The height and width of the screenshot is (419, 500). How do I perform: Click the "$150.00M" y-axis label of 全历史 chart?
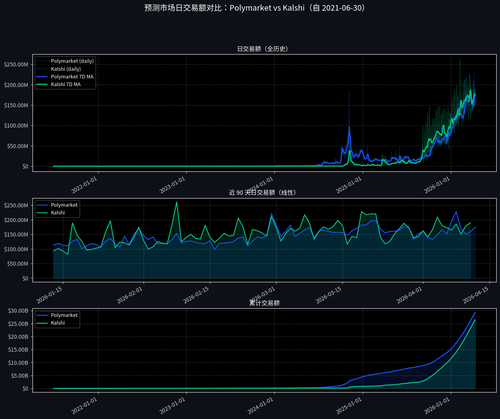pyautogui.click(x=16, y=105)
